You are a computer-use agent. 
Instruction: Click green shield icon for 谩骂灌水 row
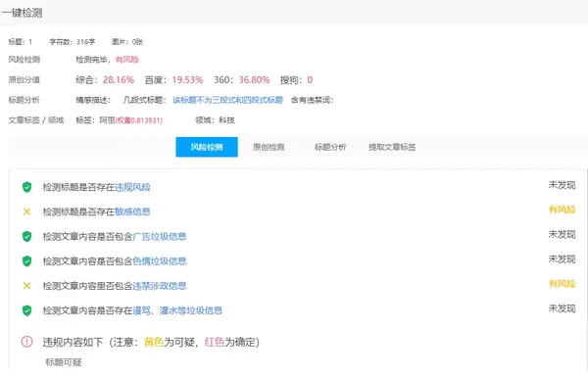(27, 310)
